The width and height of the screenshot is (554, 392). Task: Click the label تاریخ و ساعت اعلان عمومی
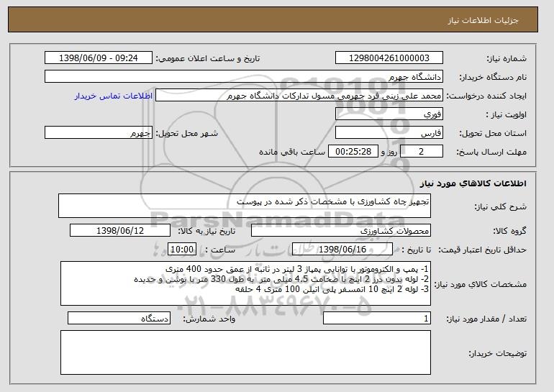(208, 58)
